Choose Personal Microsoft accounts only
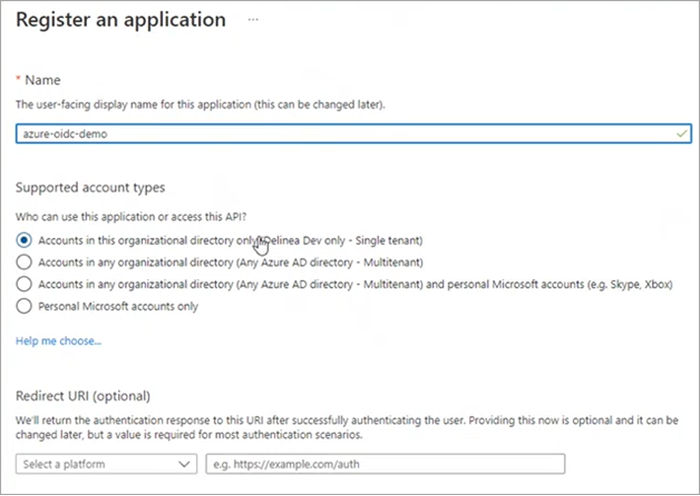Screen dimensions: 700x496 point(24,306)
